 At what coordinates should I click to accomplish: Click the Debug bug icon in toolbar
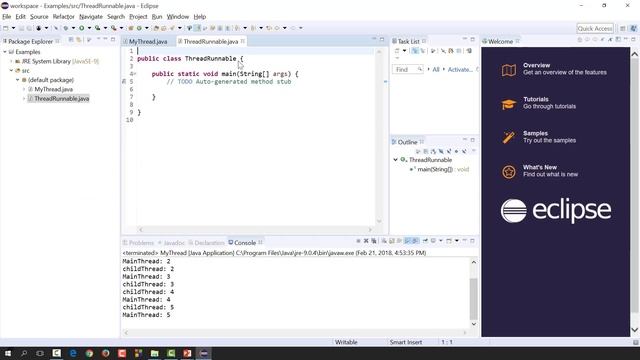click(x=65, y=28)
